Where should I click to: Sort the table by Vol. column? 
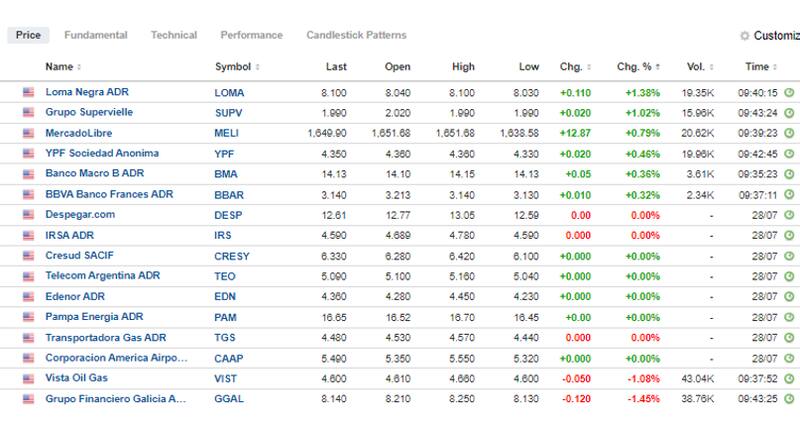[x=698, y=67]
